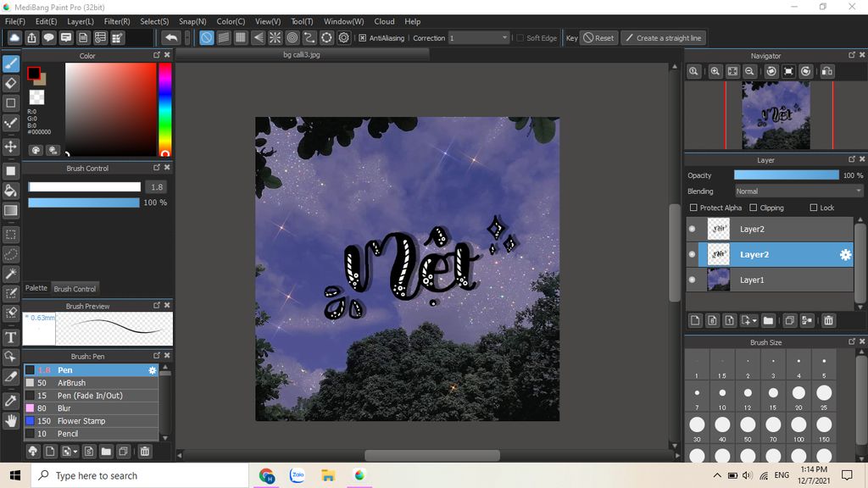Click the Reset button
Viewport: 868px width, 488px height.
[x=599, y=38]
